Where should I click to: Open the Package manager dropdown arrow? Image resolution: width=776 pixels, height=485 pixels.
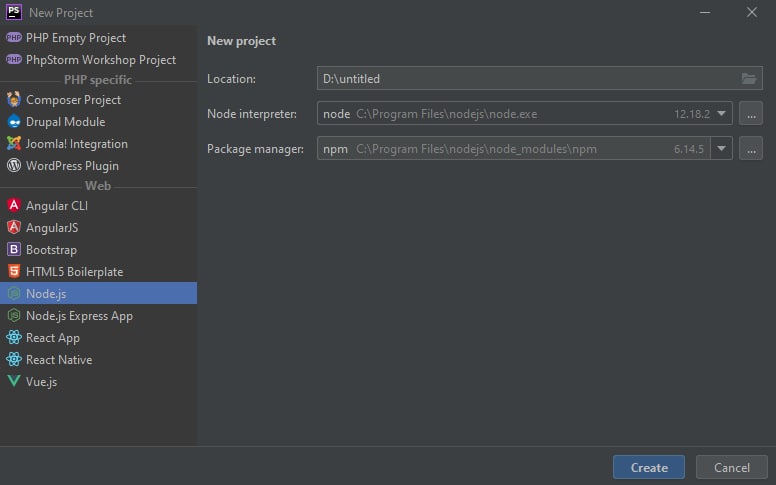722,148
